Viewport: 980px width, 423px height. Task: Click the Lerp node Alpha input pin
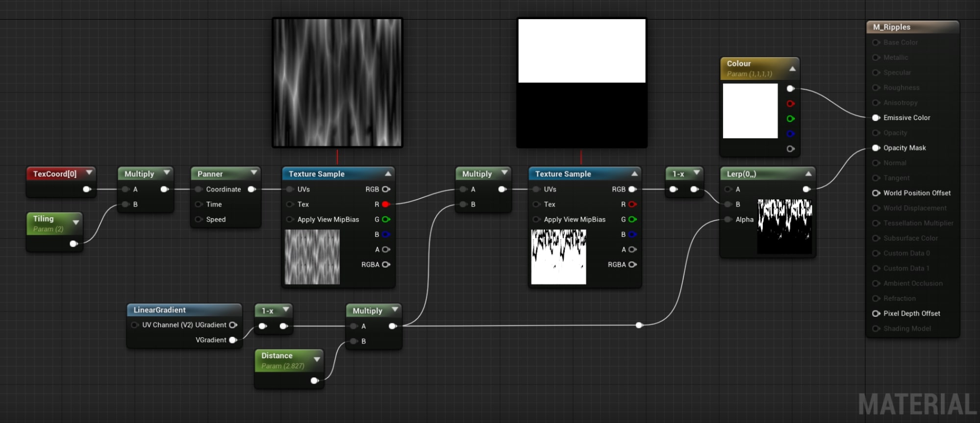tap(728, 220)
